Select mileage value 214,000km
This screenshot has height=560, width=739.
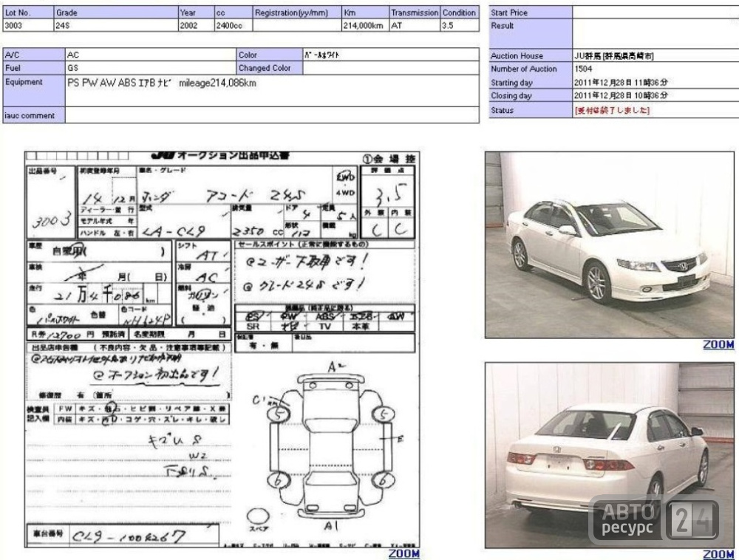point(363,25)
